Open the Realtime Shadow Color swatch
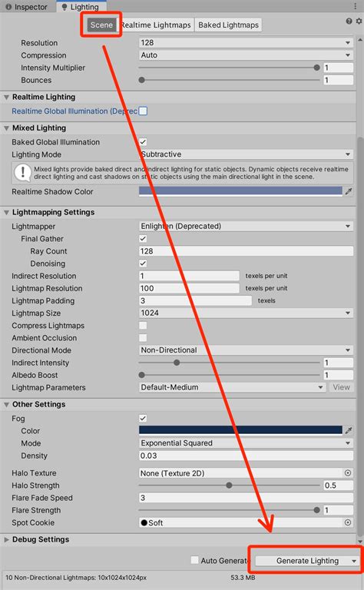This screenshot has width=364, height=590. click(x=240, y=191)
